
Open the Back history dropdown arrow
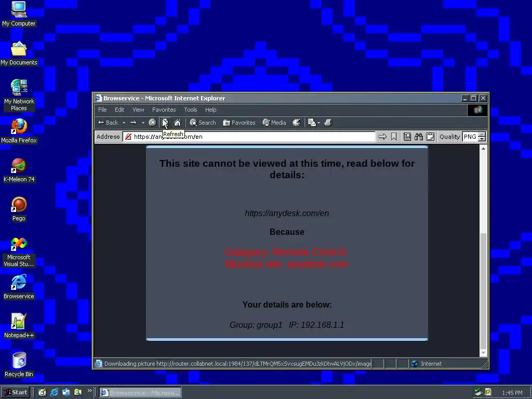pos(124,123)
